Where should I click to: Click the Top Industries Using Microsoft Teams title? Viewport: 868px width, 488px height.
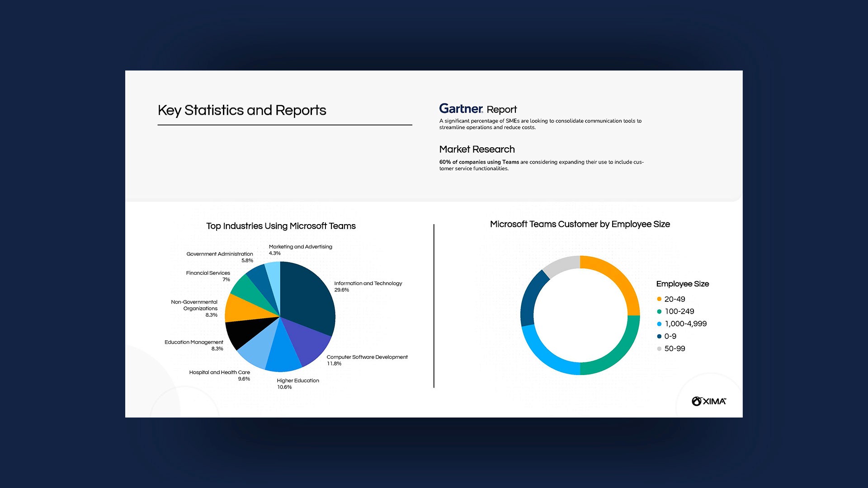(281, 226)
